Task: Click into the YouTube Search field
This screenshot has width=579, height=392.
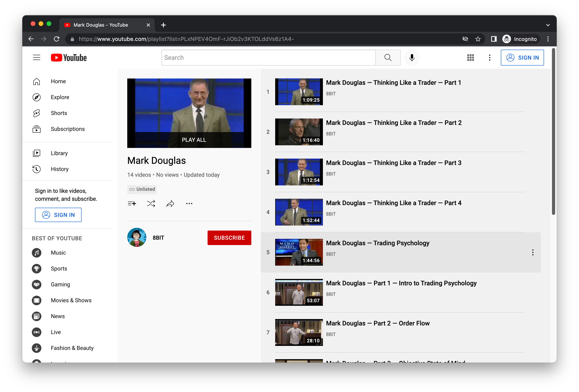Action: click(268, 58)
